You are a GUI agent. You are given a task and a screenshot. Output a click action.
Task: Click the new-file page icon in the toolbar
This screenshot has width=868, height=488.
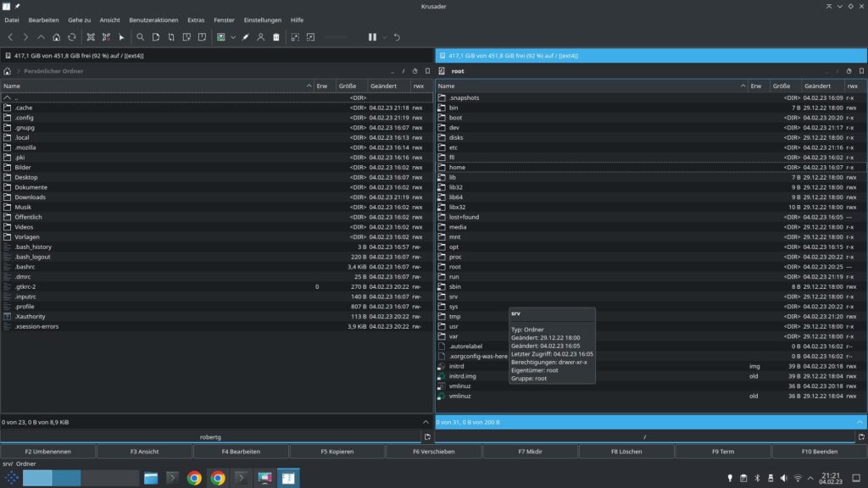pos(156,37)
